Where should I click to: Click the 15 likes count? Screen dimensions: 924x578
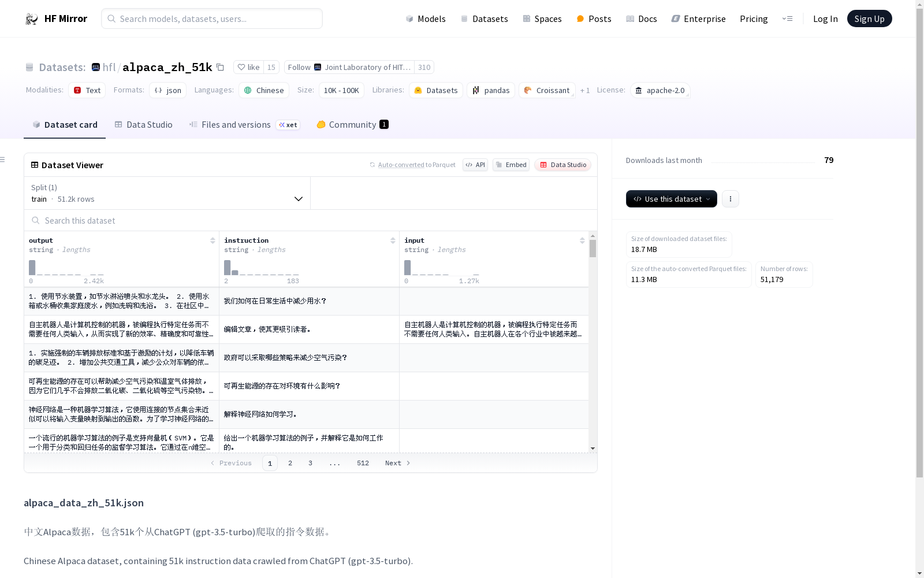pyautogui.click(x=271, y=67)
